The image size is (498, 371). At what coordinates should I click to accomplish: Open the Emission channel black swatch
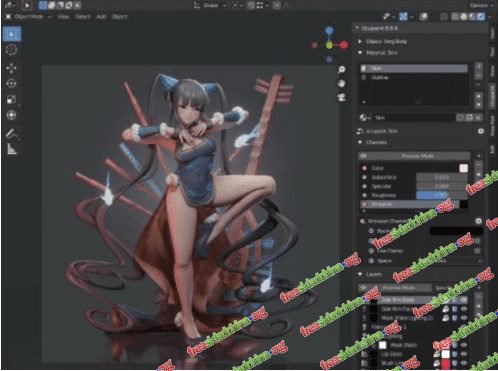click(x=464, y=204)
